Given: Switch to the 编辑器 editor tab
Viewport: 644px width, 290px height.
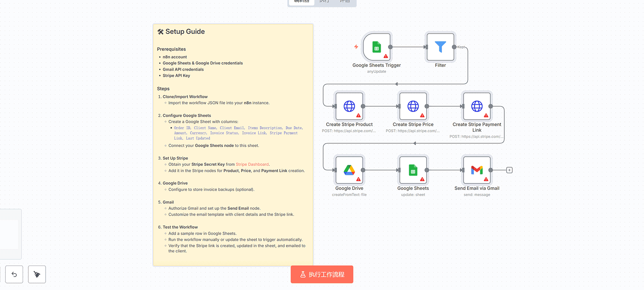Looking at the screenshot, I should pos(301,2).
